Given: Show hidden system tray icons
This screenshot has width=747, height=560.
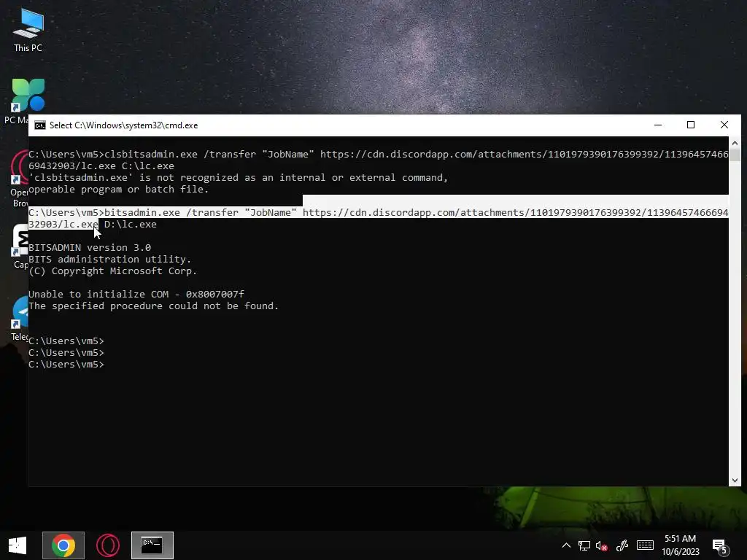Looking at the screenshot, I should point(566,545).
